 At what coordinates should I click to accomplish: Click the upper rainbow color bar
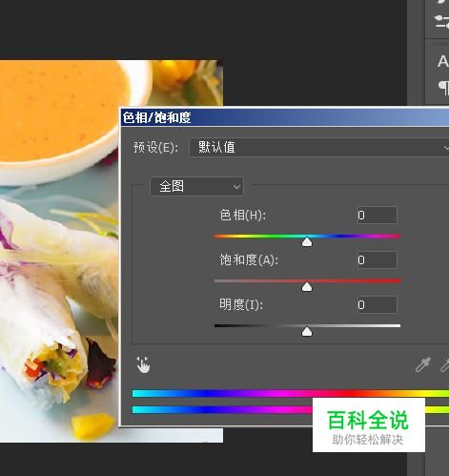[x=291, y=393]
